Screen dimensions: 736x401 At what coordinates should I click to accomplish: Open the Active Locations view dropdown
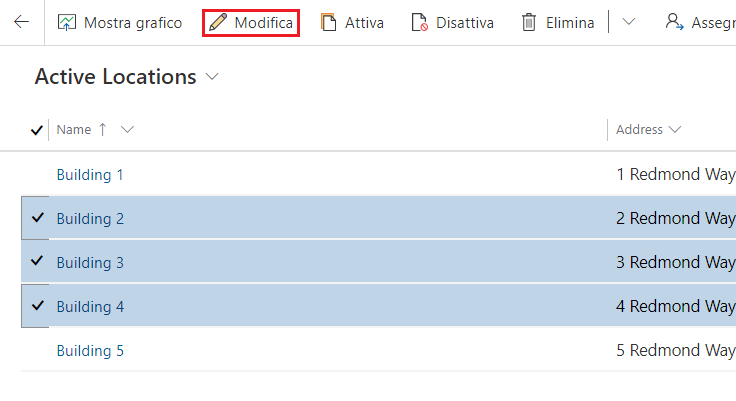tap(212, 77)
